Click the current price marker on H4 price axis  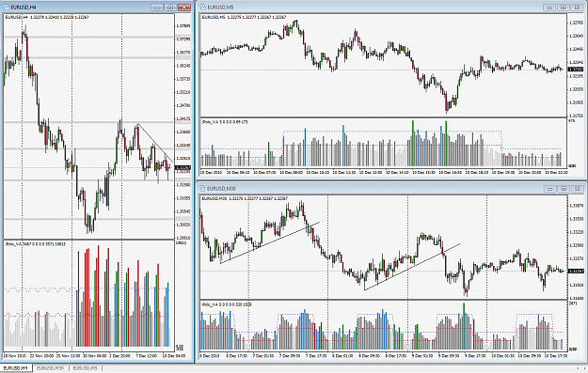coord(183,168)
